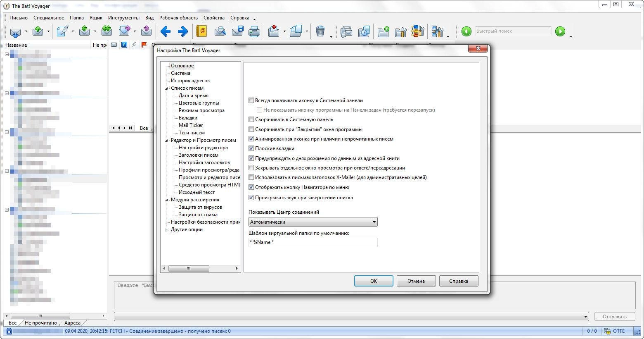Click the forward icon with purple arrow and dropdown
This screenshot has height=339, width=644.
124,31
